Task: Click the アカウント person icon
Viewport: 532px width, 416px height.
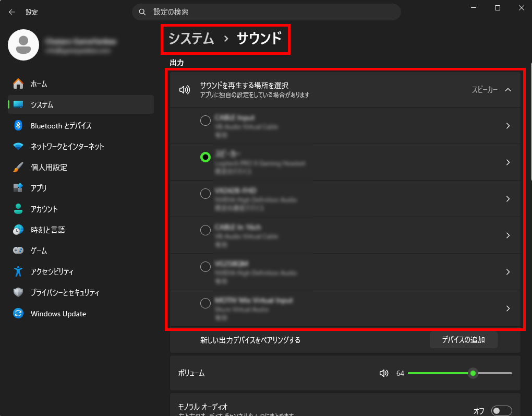Action: coord(18,209)
